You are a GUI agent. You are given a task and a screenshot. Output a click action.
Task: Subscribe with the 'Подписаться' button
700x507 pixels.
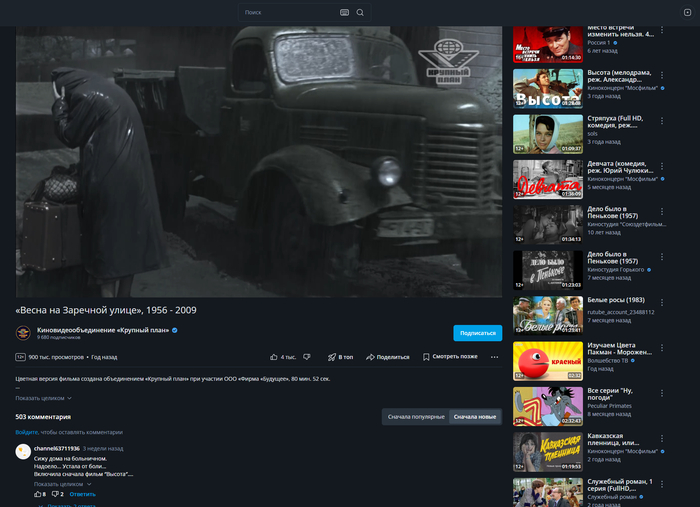point(478,333)
